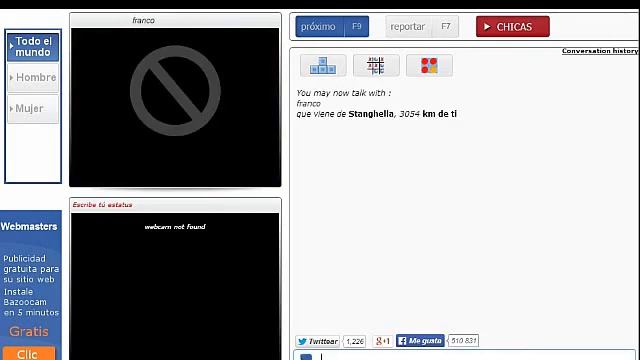
Task: Click the Google +1 button
Action: pyautogui.click(x=382, y=341)
